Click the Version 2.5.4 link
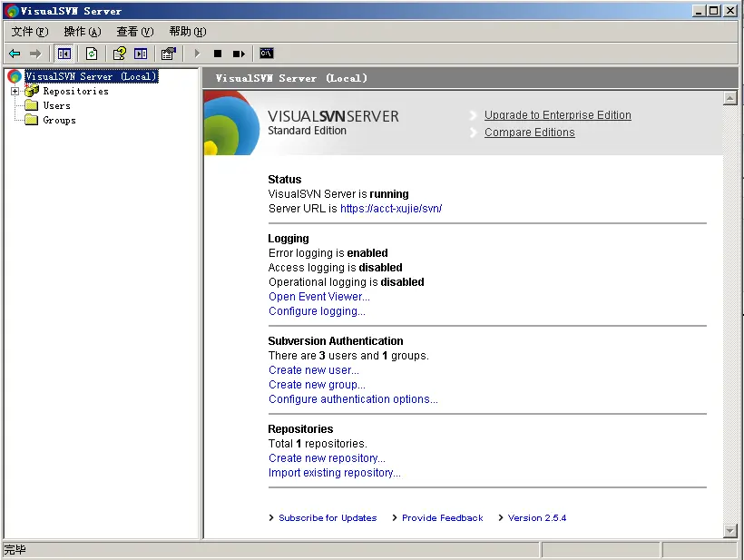744x560 pixels. [x=536, y=517]
